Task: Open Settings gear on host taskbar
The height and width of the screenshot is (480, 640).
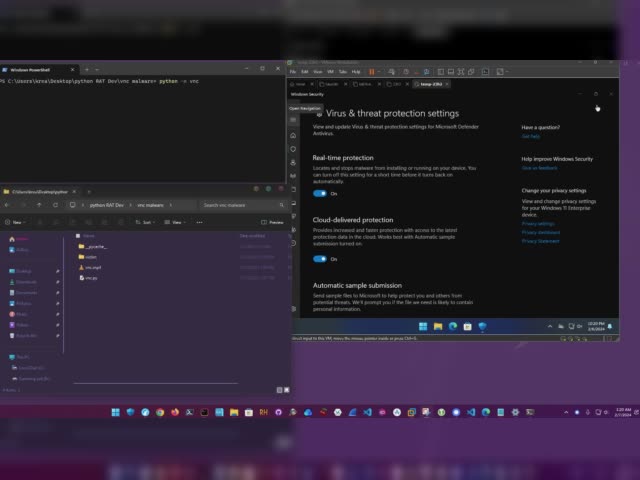Action: [x=516, y=412]
